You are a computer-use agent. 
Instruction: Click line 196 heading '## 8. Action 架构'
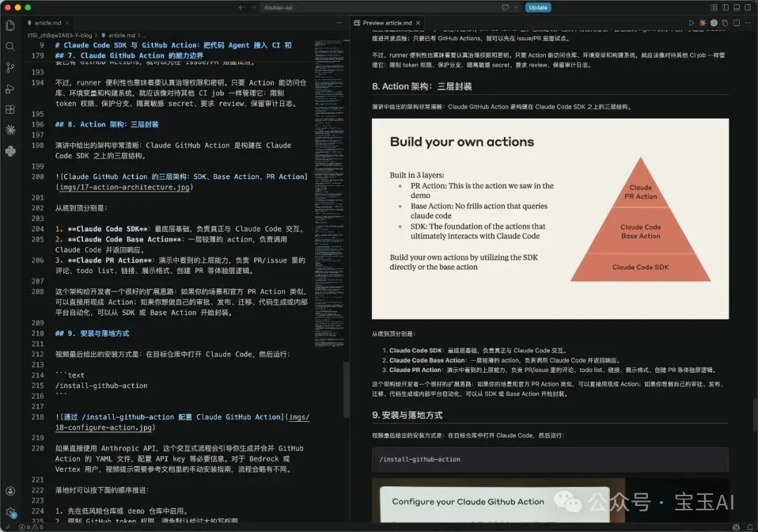(107, 124)
